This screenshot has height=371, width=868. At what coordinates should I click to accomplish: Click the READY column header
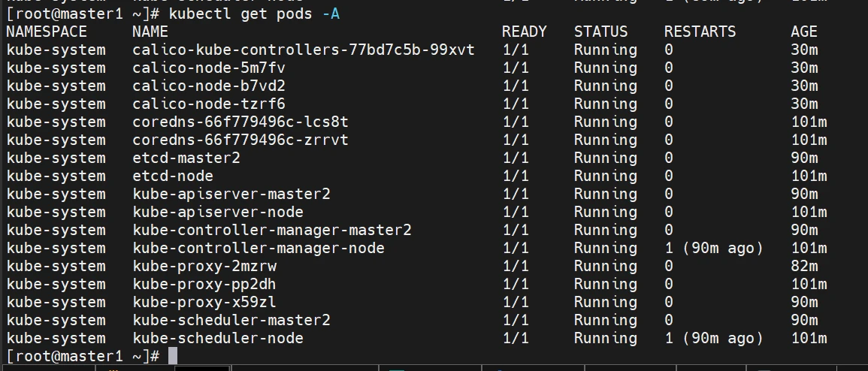click(x=524, y=32)
